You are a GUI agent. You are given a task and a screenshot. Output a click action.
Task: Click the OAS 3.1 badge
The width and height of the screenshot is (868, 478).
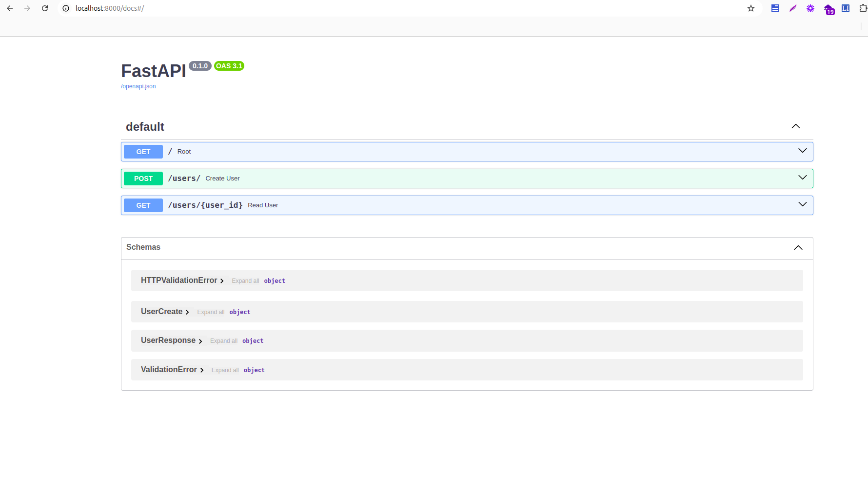(x=229, y=66)
